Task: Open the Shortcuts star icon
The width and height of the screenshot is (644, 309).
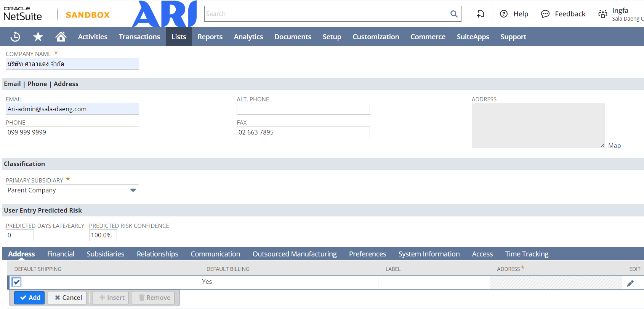Action: click(38, 37)
